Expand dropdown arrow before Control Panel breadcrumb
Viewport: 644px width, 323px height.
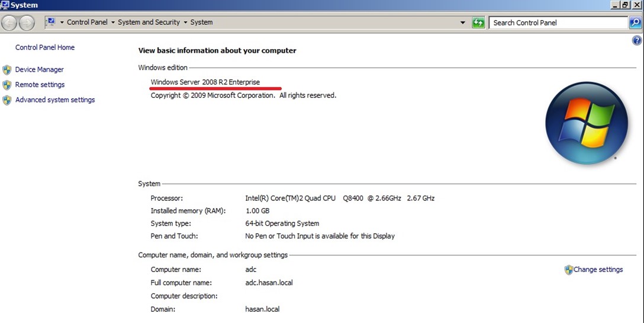[62, 23]
